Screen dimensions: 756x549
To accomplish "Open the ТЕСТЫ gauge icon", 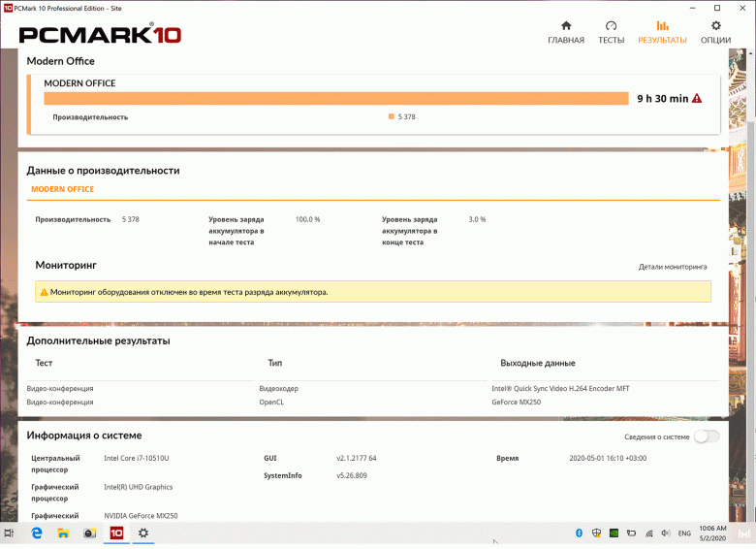I will (x=611, y=25).
